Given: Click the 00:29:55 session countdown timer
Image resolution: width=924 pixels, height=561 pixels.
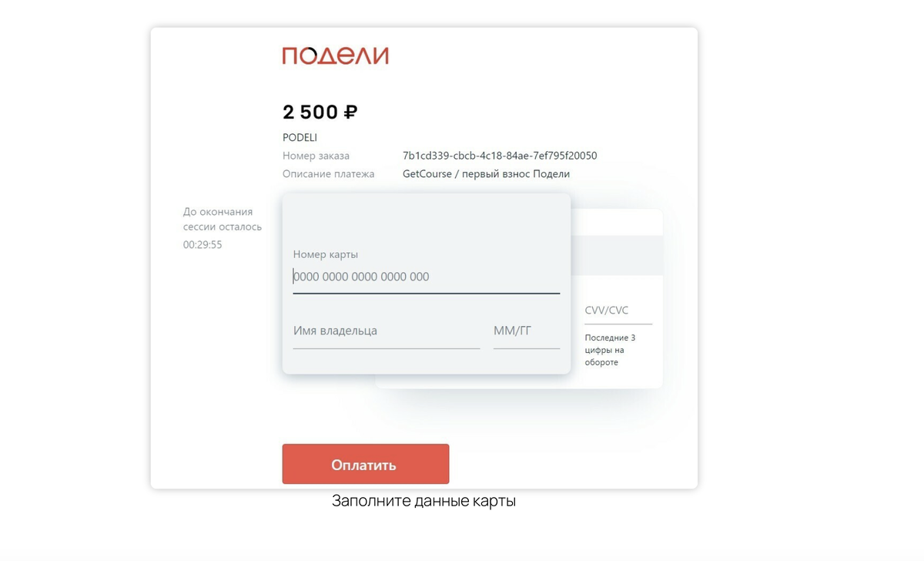Looking at the screenshot, I should click(203, 245).
